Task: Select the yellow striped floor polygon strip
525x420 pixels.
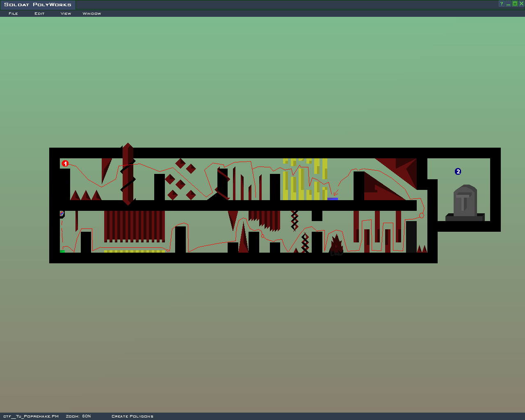Action: pyautogui.click(x=135, y=251)
